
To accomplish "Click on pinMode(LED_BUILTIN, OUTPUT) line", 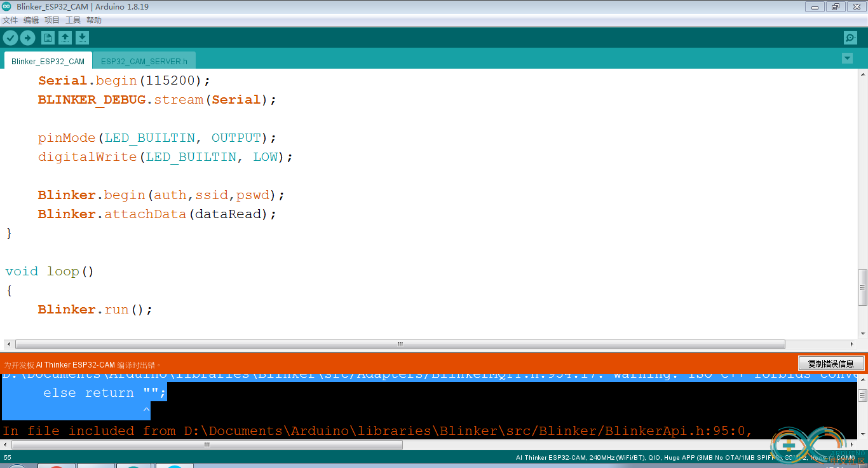I will coord(158,138).
